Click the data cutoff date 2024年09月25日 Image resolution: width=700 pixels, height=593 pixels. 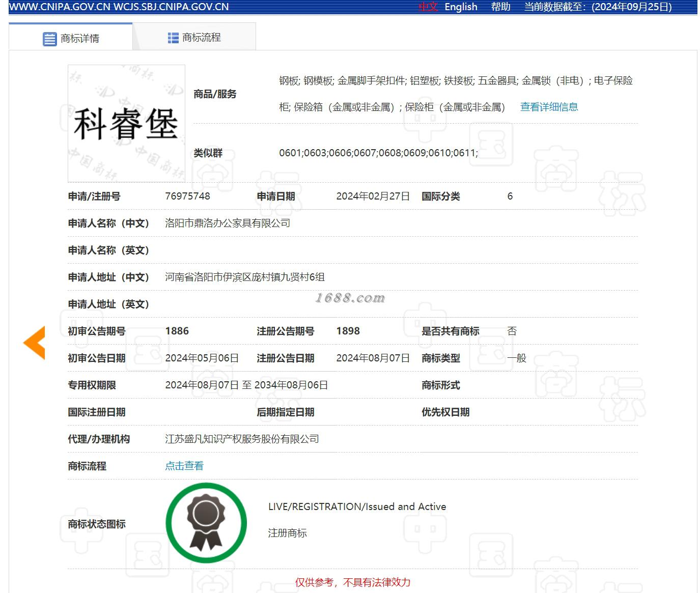point(631,7)
